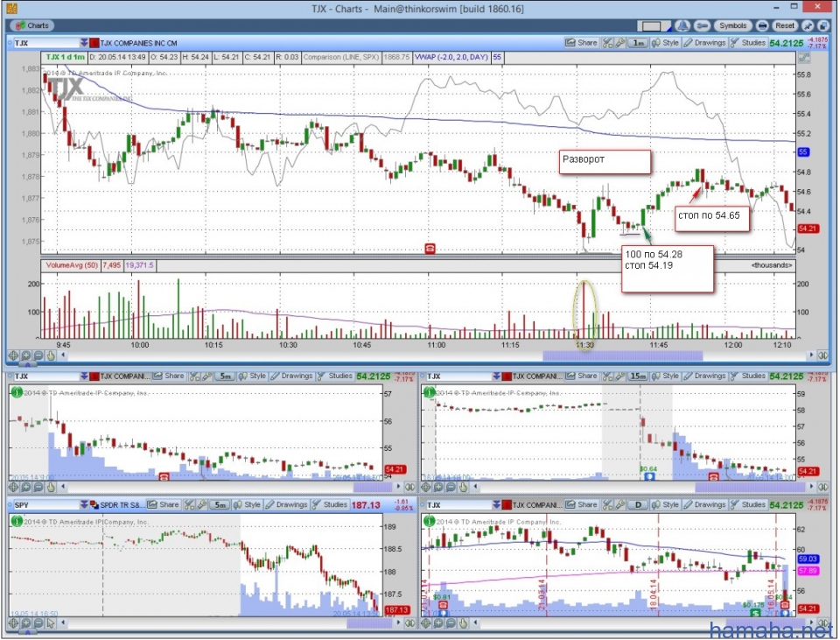The width and height of the screenshot is (840, 640).
Task: Click the Reset button
Action: (785, 25)
